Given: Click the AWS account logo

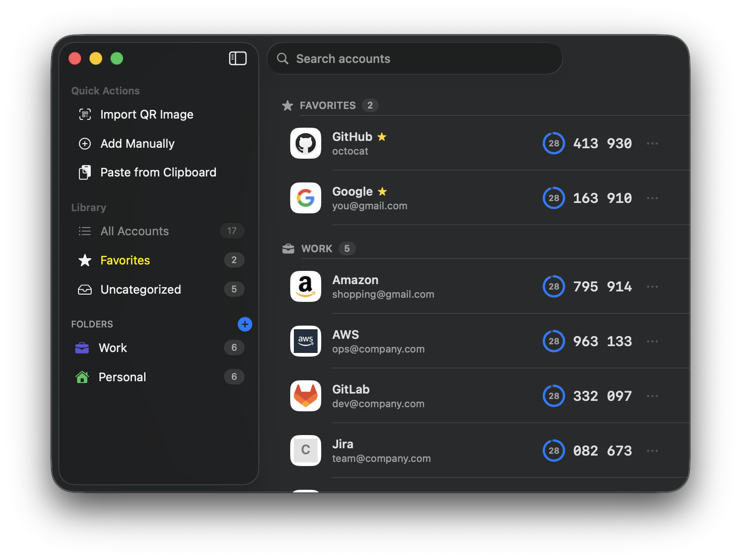Looking at the screenshot, I should pyautogui.click(x=306, y=341).
